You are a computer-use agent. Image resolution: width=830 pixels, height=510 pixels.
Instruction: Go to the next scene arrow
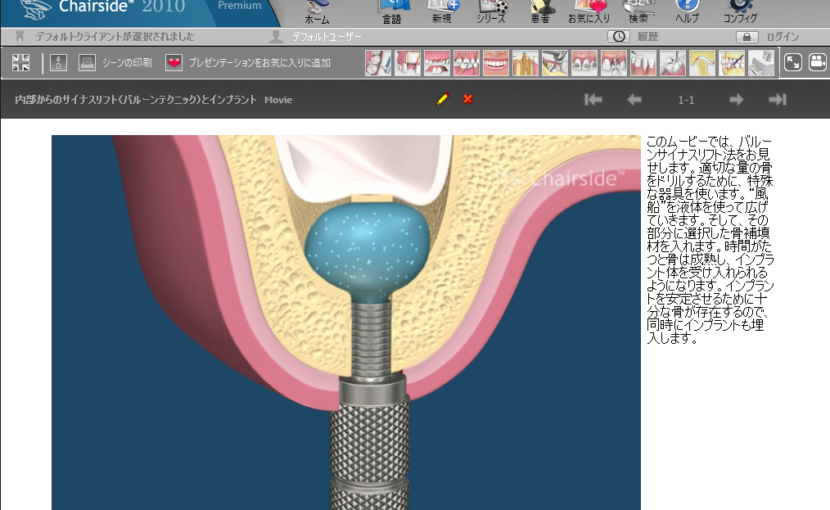pyautogui.click(x=736, y=99)
